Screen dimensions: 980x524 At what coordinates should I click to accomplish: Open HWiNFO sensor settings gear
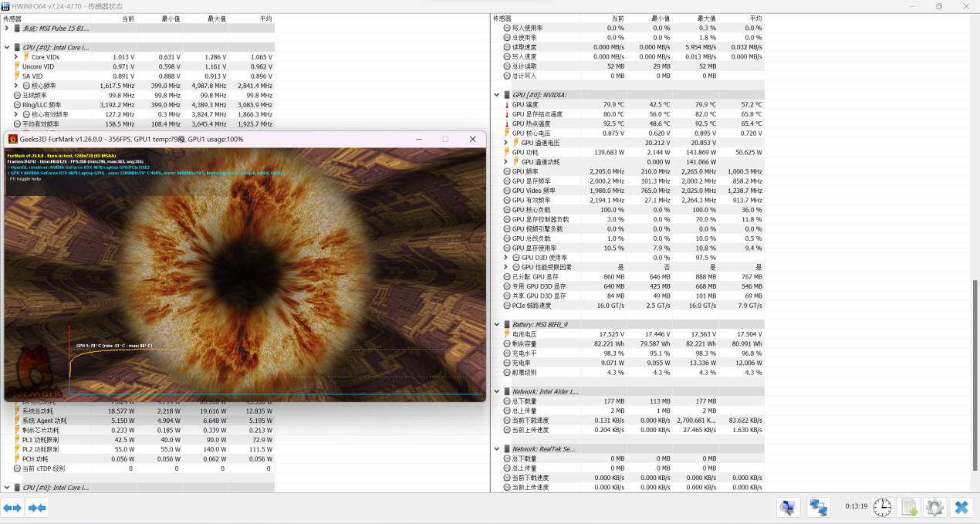tap(935, 507)
